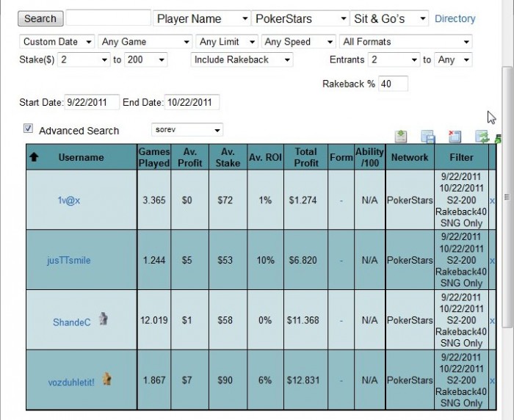Click the badge icon next to vozduhletit!

click(x=107, y=379)
